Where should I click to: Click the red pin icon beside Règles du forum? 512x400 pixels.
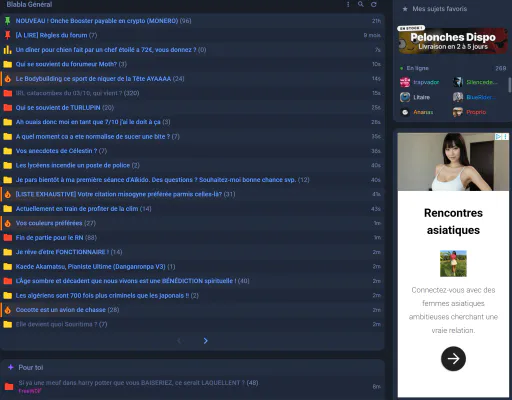click(x=7, y=35)
